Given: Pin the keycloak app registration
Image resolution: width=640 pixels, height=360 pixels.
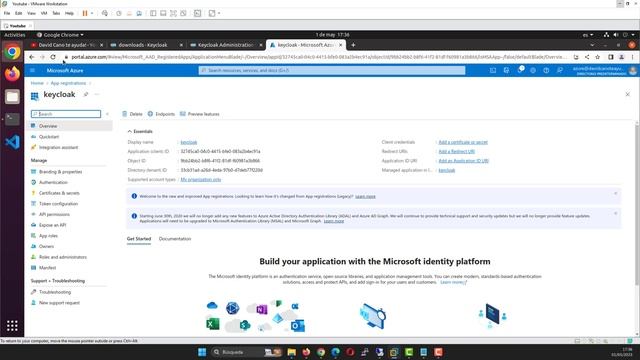Looking at the screenshot, I should click(x=86, y=94).
